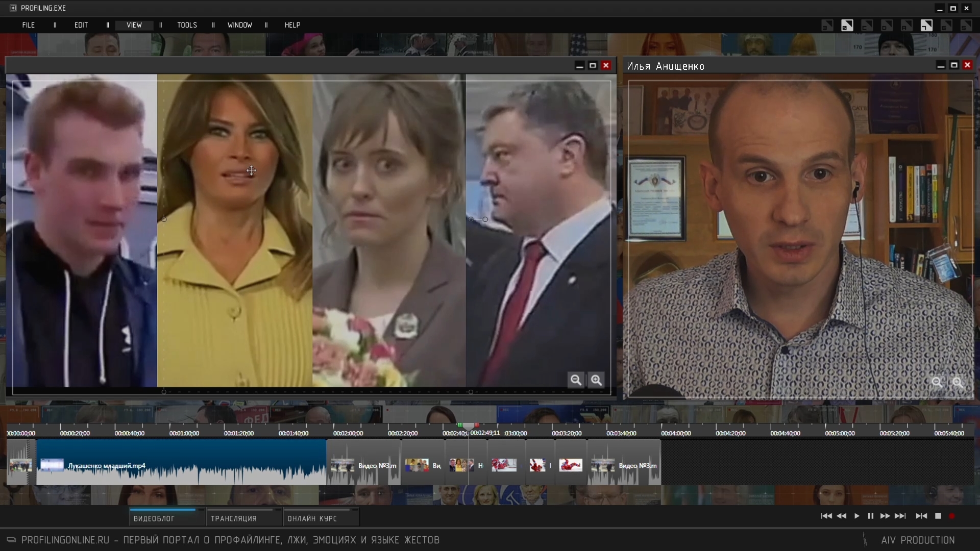Open the TOOLS menu

tap(187, 25)
